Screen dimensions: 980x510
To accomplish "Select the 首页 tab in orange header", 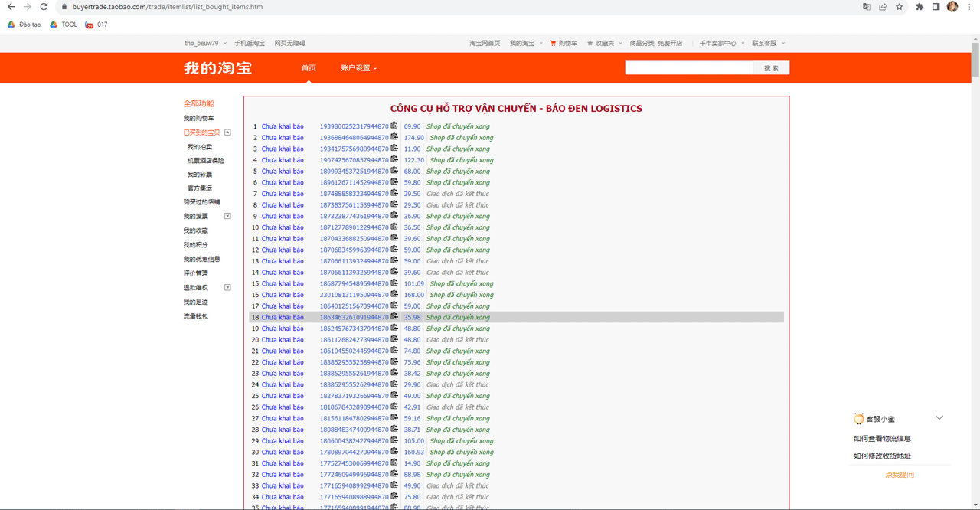I will (x=309, y=68).
